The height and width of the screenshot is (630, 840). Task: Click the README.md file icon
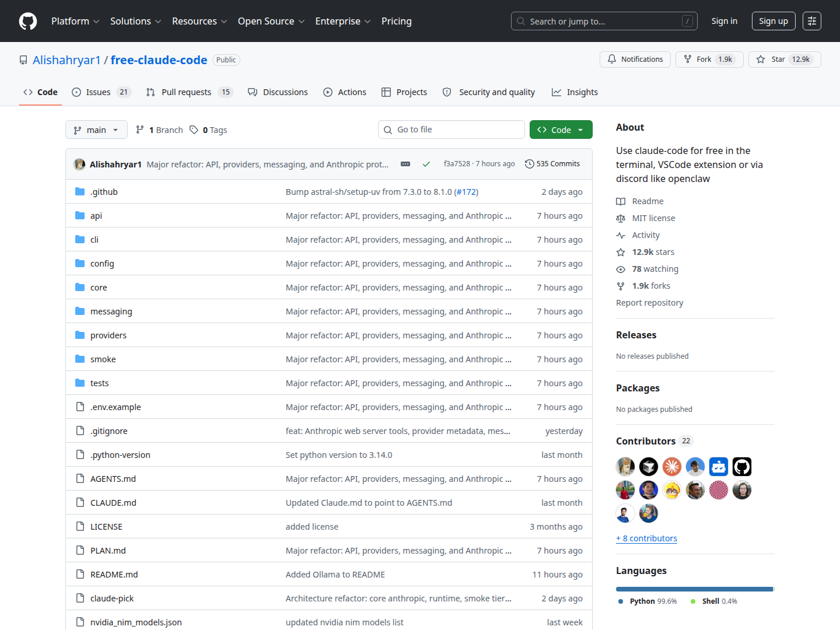click(x=80, y=575)
